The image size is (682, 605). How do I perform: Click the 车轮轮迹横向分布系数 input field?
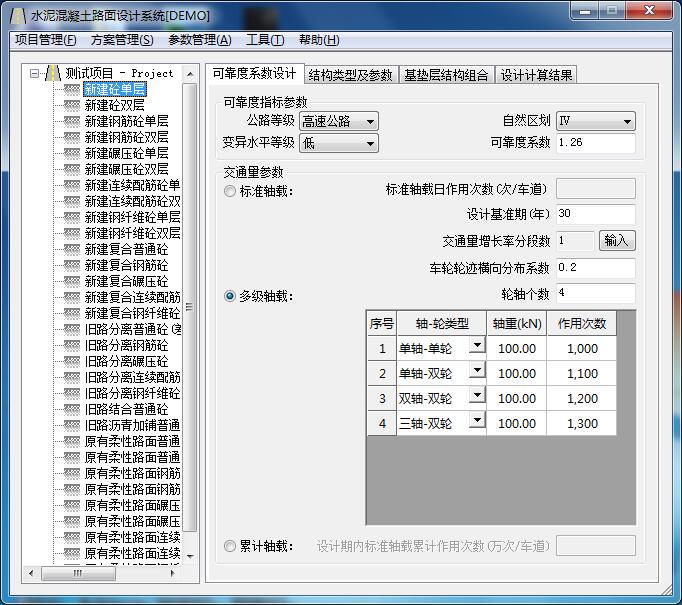595,268
